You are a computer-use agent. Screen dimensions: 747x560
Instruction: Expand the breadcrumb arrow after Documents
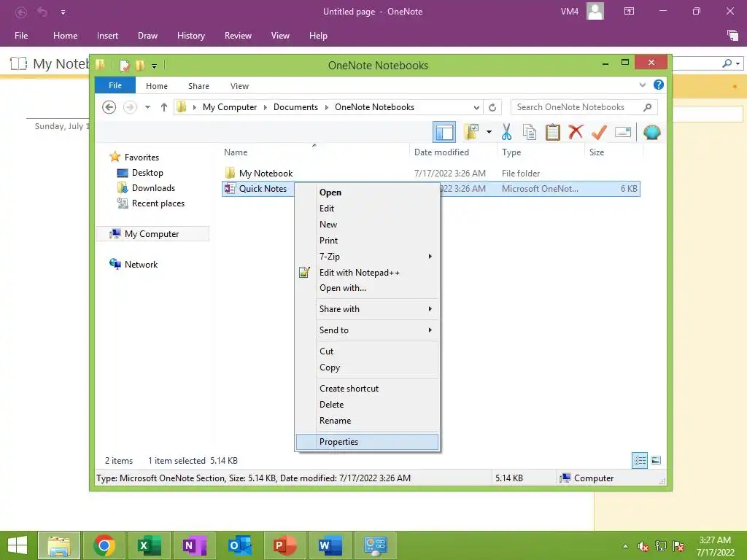[x=327, y=107]
